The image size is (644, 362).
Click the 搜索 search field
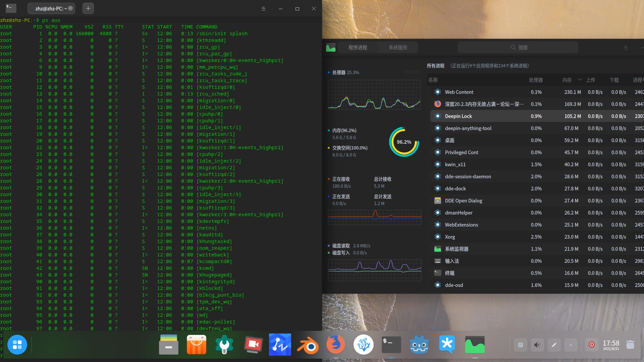click(518, 47)
